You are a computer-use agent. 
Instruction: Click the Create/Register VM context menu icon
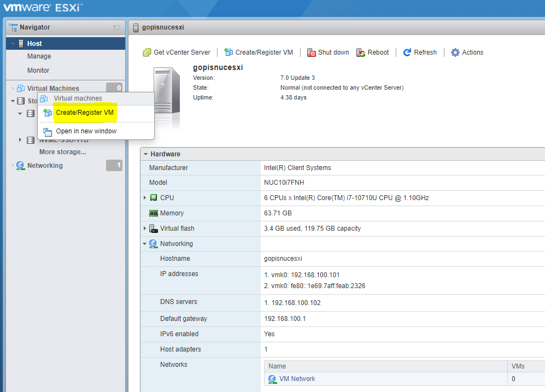(47, 113)
